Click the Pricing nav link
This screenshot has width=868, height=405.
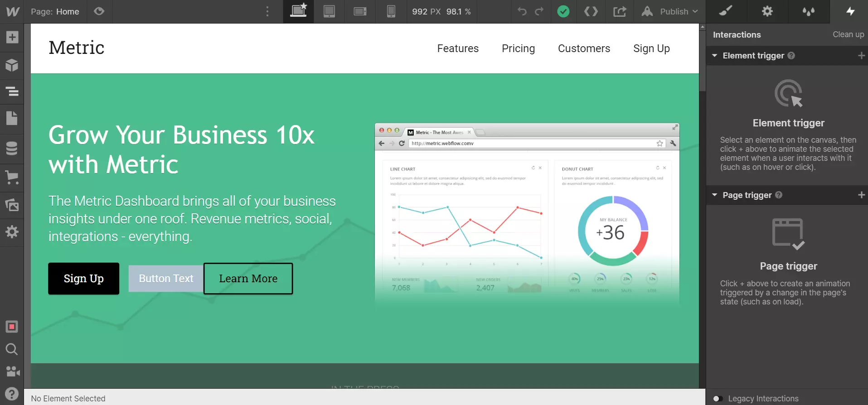point(518,48)
